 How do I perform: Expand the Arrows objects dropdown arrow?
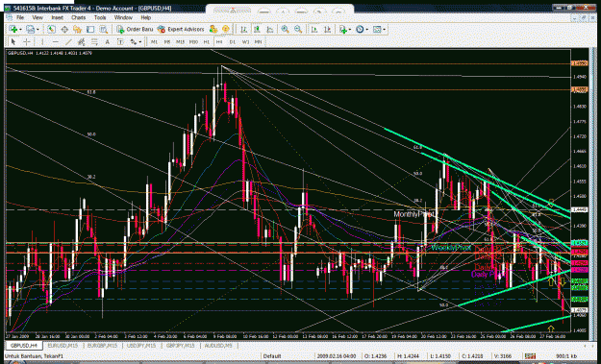click(140, 41)
